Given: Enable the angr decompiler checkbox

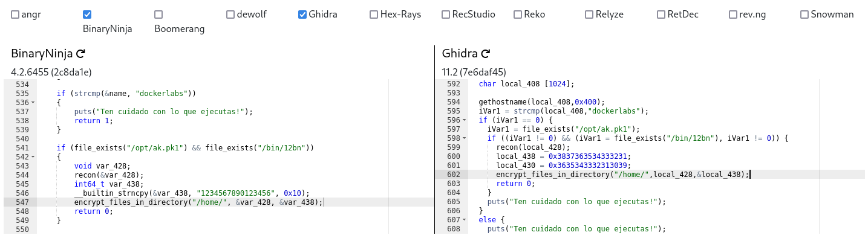Looking at the screenshot, I should pyautogui.click(x=15, y=14).
